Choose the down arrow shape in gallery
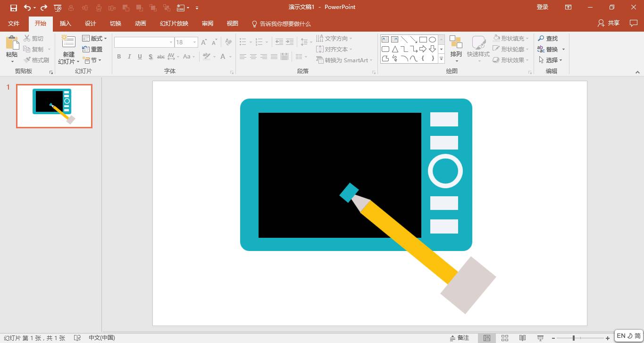Screen dimensions: 644x343 click(x=432, y=49)
